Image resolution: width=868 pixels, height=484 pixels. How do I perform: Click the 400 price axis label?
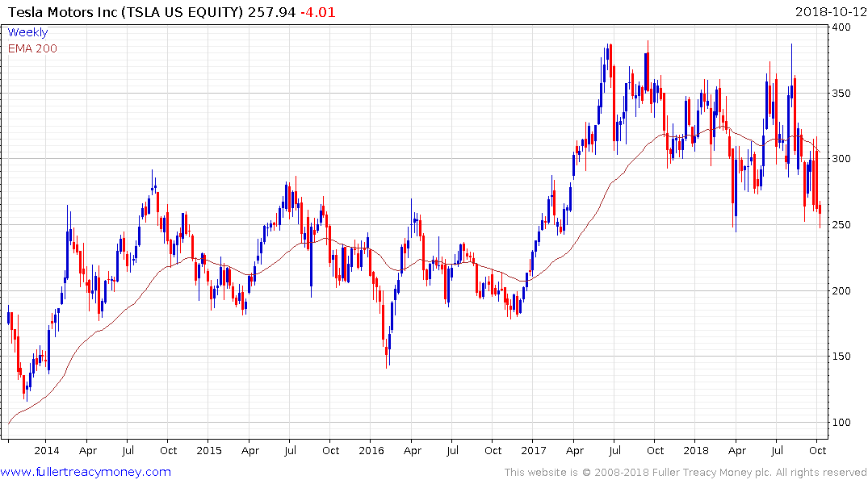click(841, 27)
